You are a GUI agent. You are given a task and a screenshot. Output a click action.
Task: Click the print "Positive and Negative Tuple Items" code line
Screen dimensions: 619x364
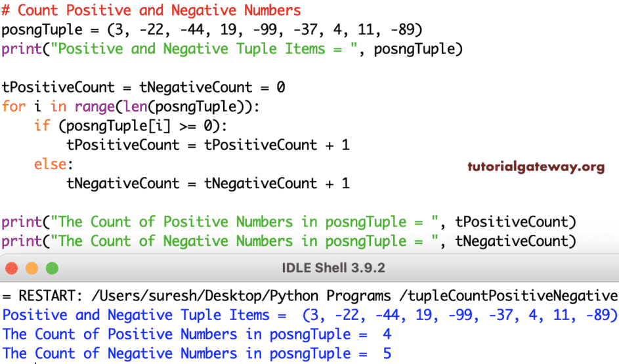point(232,49)
